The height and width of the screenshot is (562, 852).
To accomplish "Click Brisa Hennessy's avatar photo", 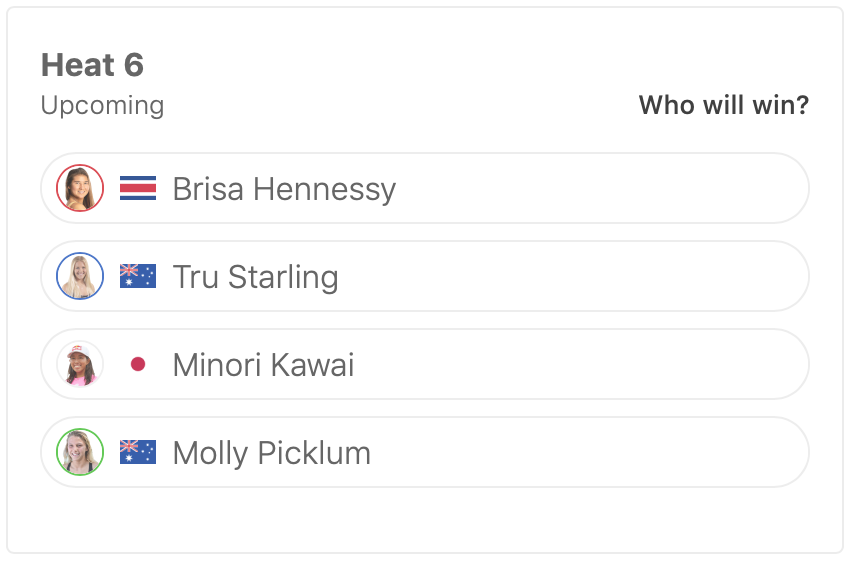I will (x=80, y=188).
